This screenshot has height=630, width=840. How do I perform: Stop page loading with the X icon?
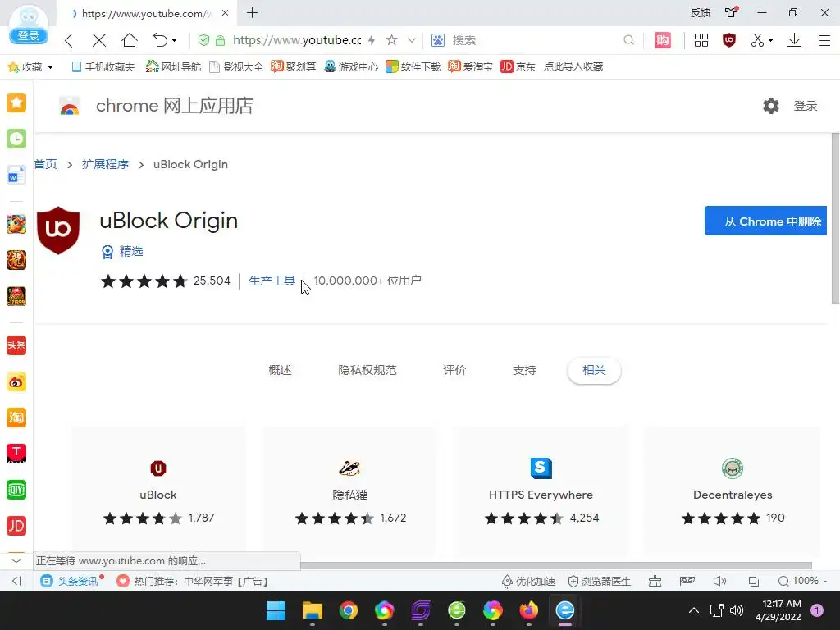tap(99, 40)
